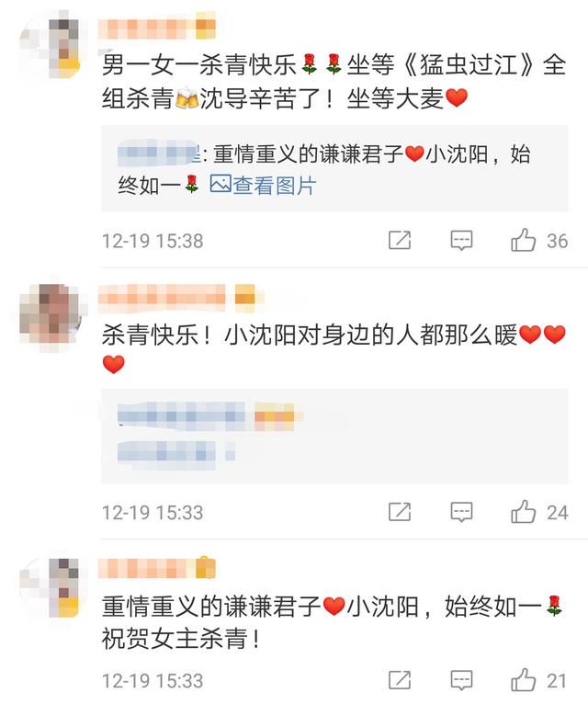Repost the 祝贺女主杀青 comment

click(400, 680)
